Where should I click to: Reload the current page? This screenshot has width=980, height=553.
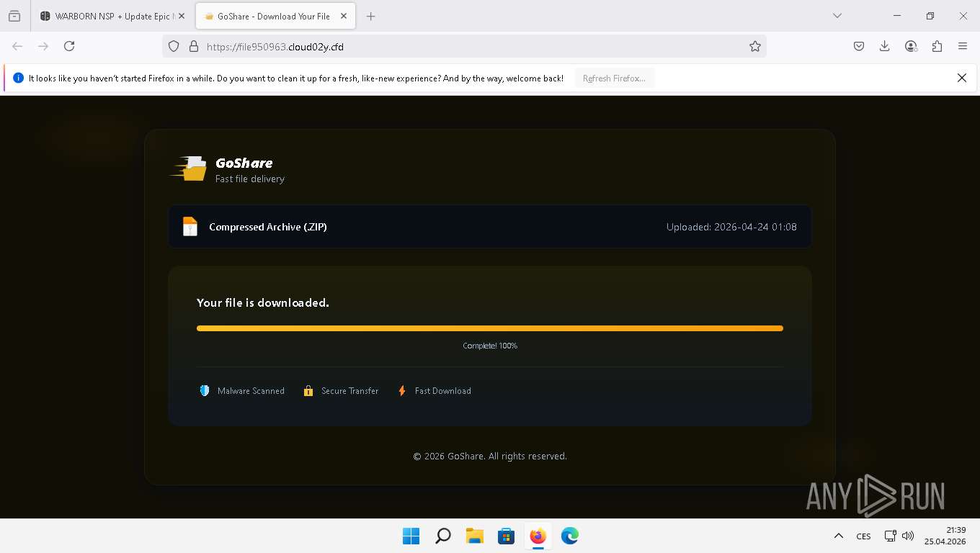69,46
